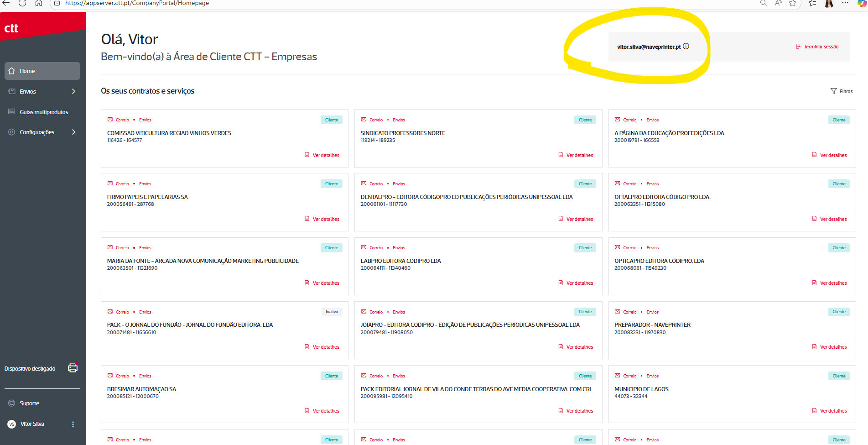Open the three-dot menu next to Vitor Silva
The width and height of the screenshot is (868, 445).
(x=73, y=424)
